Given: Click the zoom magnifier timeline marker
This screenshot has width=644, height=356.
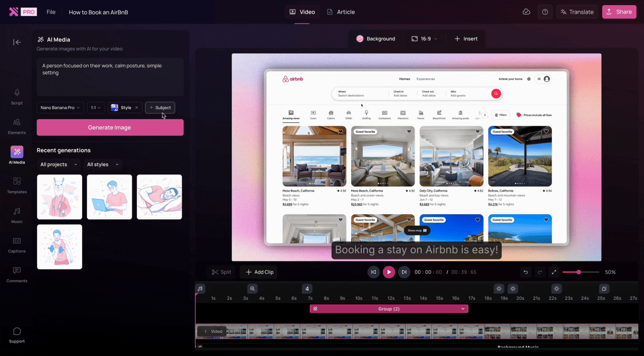Looking at the screenshot, I should click(253, 289).
